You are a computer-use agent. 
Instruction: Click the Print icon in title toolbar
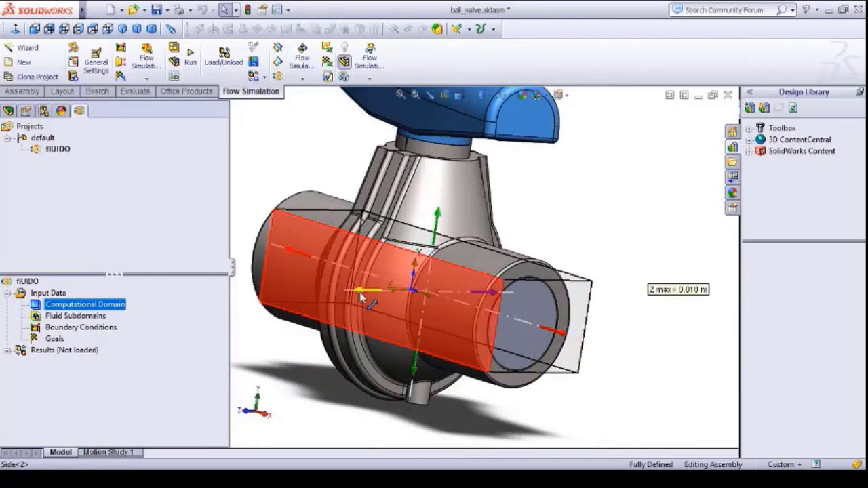pos(178,10)
